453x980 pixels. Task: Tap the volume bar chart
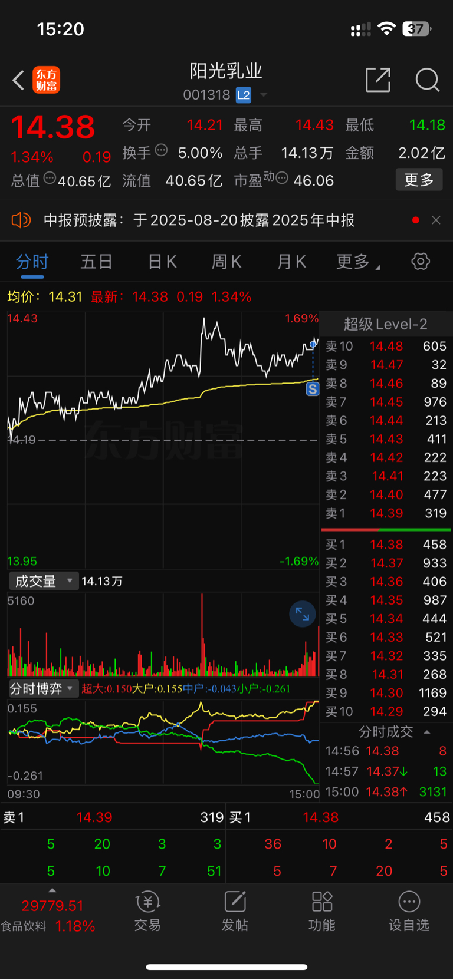[x=163, y=634]
